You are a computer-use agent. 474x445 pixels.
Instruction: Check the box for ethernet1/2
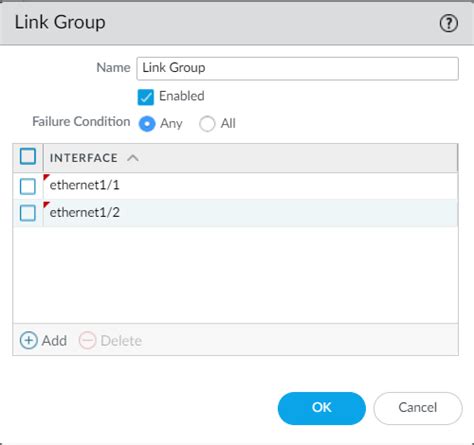click(x=28, y=213)
